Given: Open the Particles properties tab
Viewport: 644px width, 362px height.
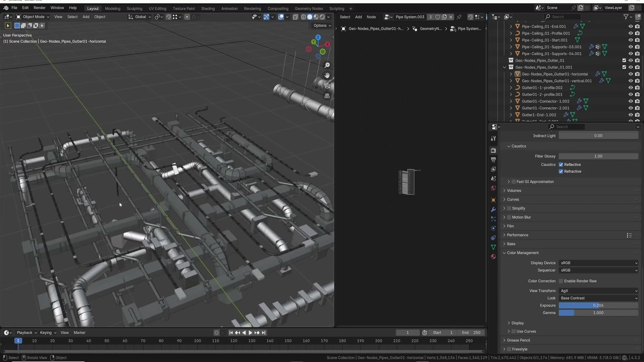Looking at the screenshot, I should point(493,219).
